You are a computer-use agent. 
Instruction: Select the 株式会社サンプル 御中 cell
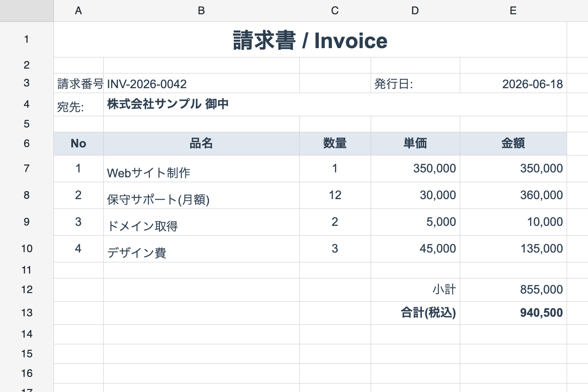(x=335, y=104)
